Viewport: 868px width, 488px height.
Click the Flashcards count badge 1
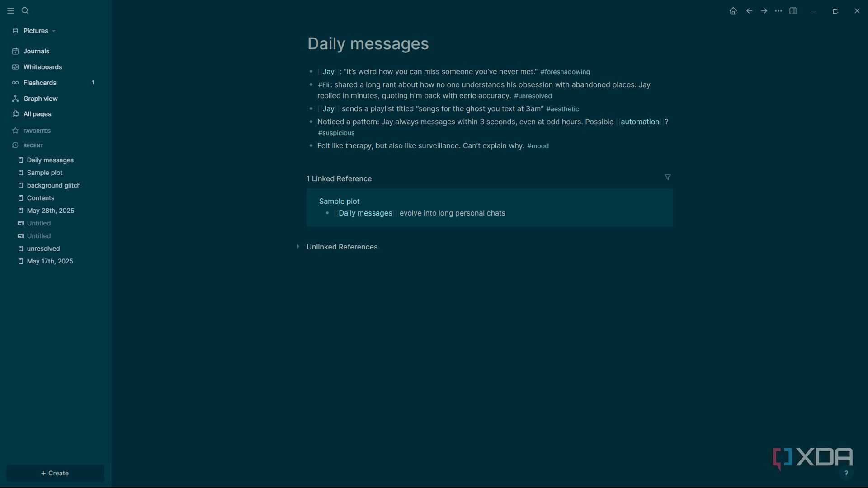[93, 83]
